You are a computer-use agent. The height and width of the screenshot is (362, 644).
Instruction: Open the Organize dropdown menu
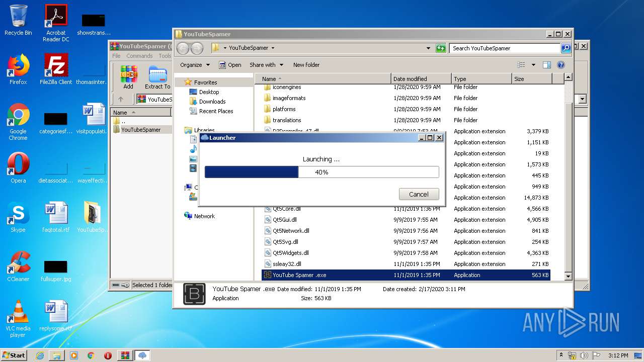pyautogui.click(x=195, y=65)
